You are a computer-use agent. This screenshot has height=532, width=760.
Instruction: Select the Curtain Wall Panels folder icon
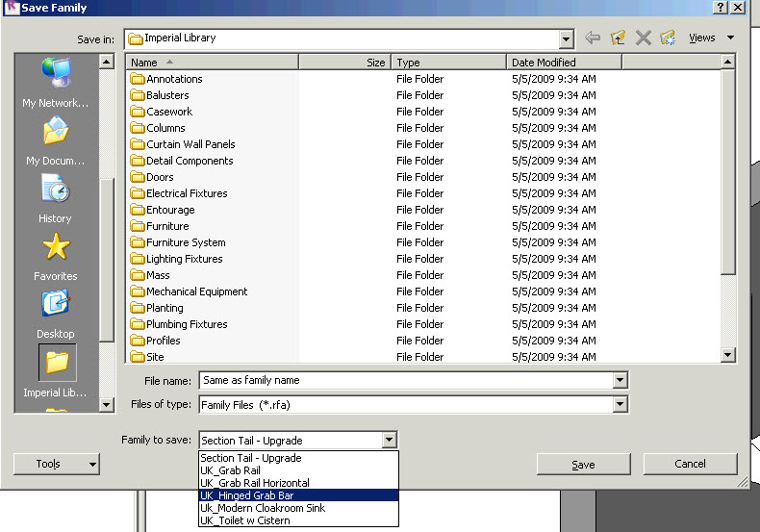(x=138, y=144)
